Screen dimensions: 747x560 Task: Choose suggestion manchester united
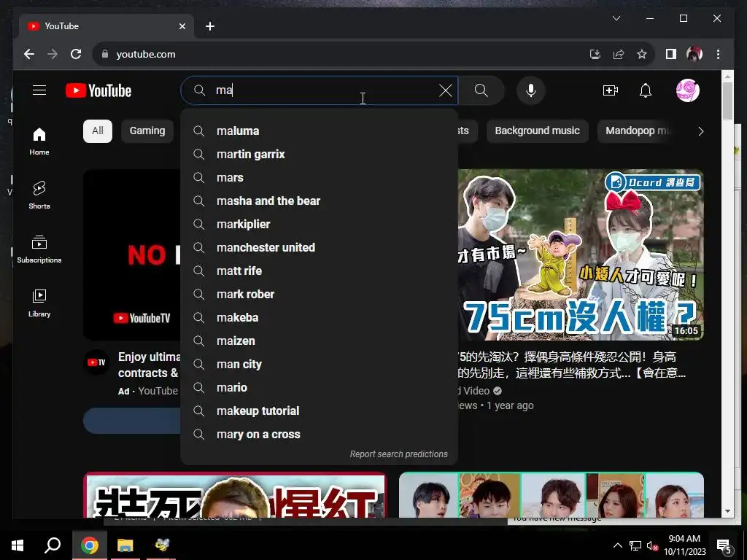pos(320,248)
